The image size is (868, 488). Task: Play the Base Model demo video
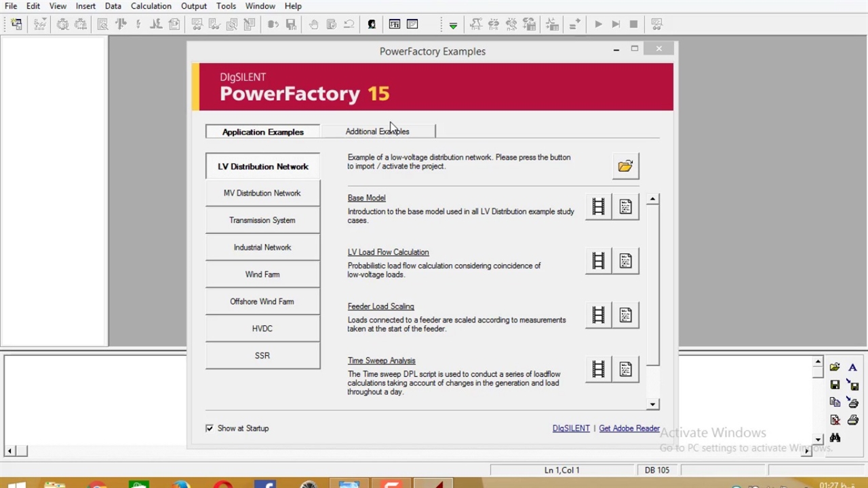point(598,207)
